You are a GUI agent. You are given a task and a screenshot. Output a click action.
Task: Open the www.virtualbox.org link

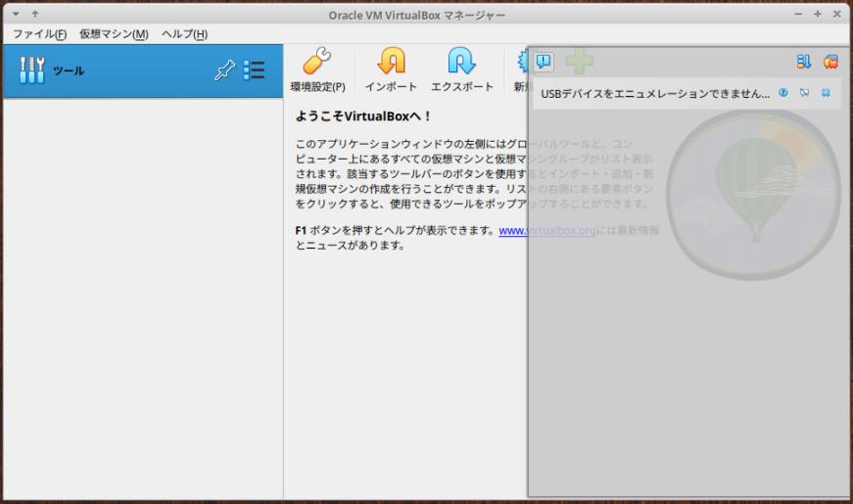tap(546, 231)
